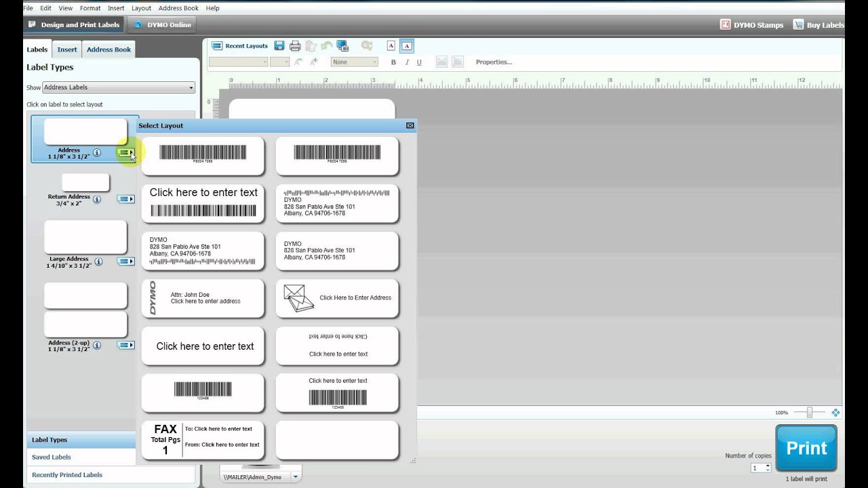Click the screen capture icon
The width and height of the screenshot is (868, 488).
pos(342,46)
